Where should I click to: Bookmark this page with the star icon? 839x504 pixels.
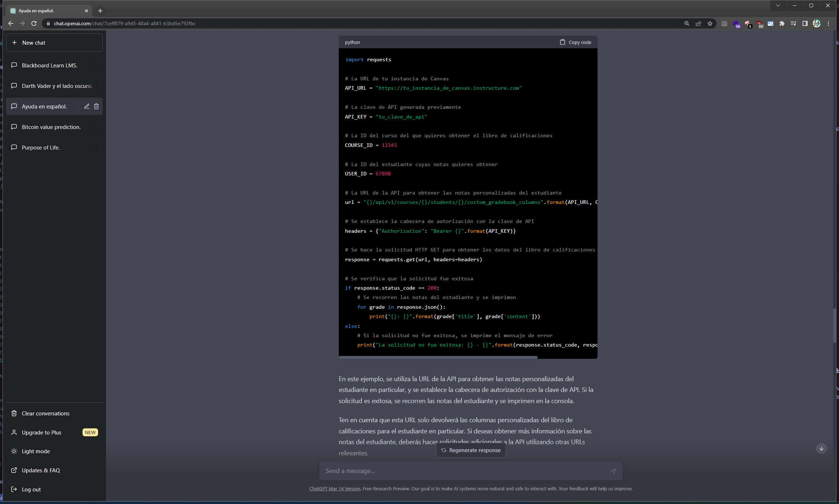pyautogui.click(x=710, y=23)
